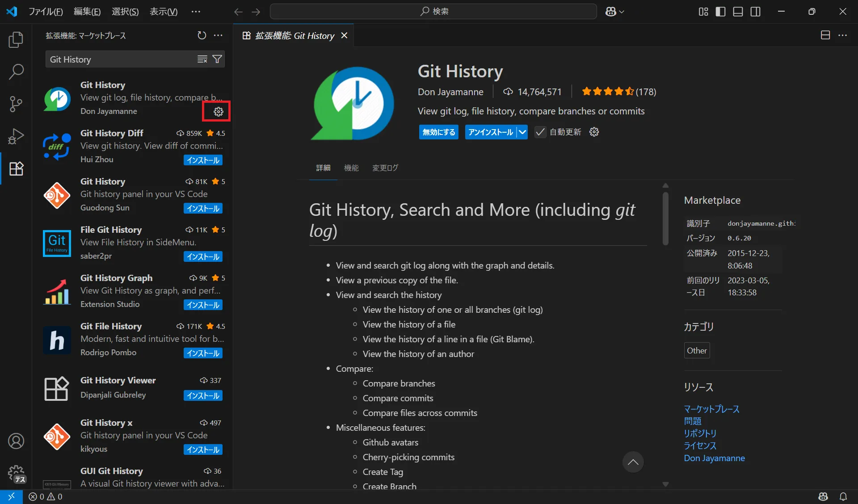858x504 pixels.
Task: Open remote window indicator in status bar
Action: pyautogui.click(x=11, y=496)
